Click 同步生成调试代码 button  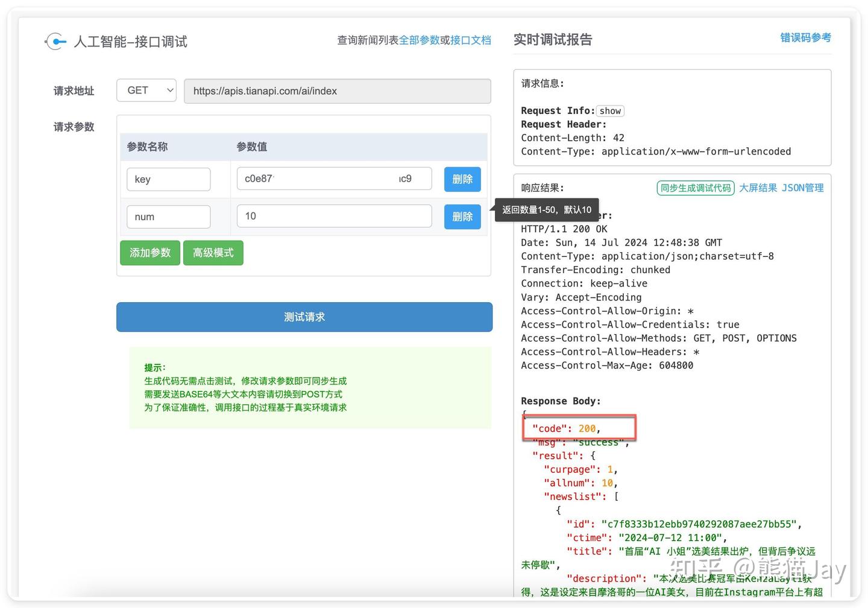696,188
